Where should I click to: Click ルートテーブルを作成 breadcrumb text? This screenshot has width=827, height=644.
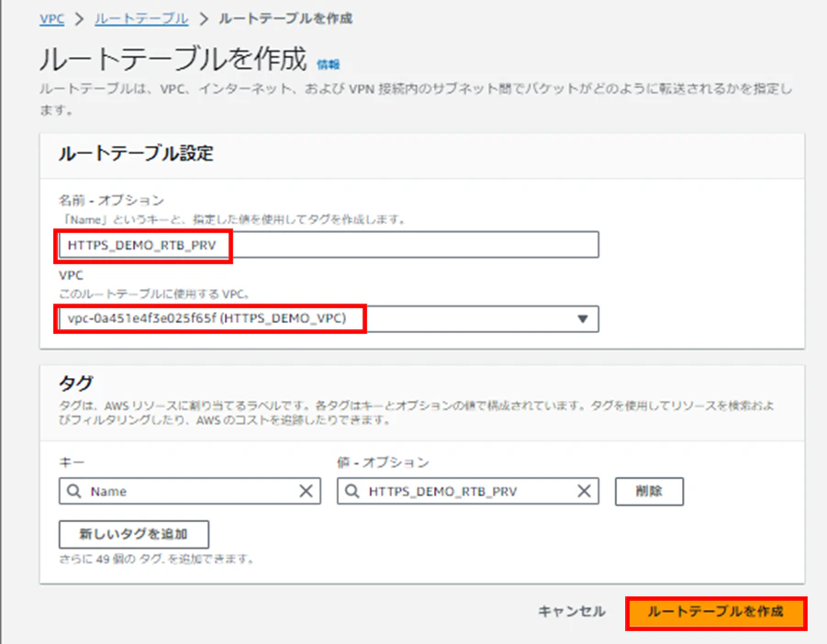[x=285, y=19]
